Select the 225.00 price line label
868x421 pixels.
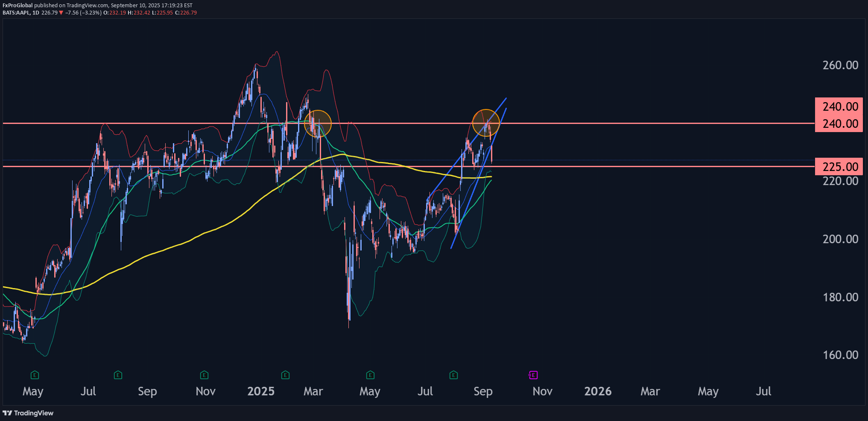839,167
